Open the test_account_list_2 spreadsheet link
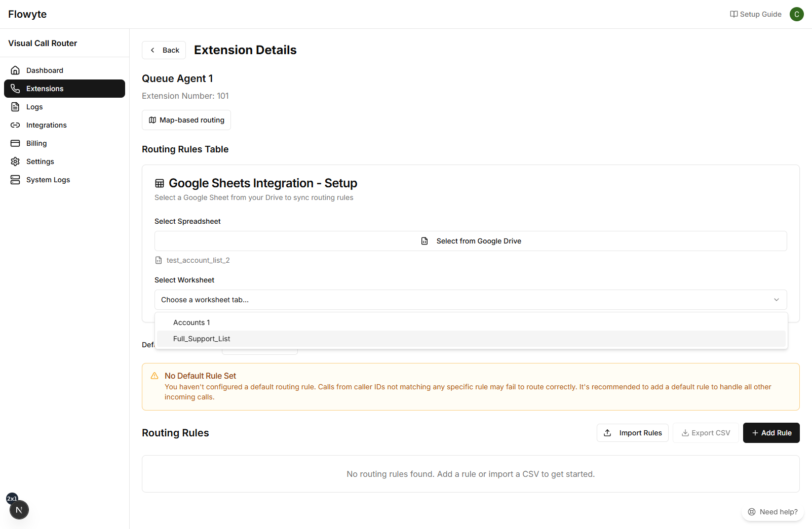This screenshot has height=529, width=812. point(198,260)
